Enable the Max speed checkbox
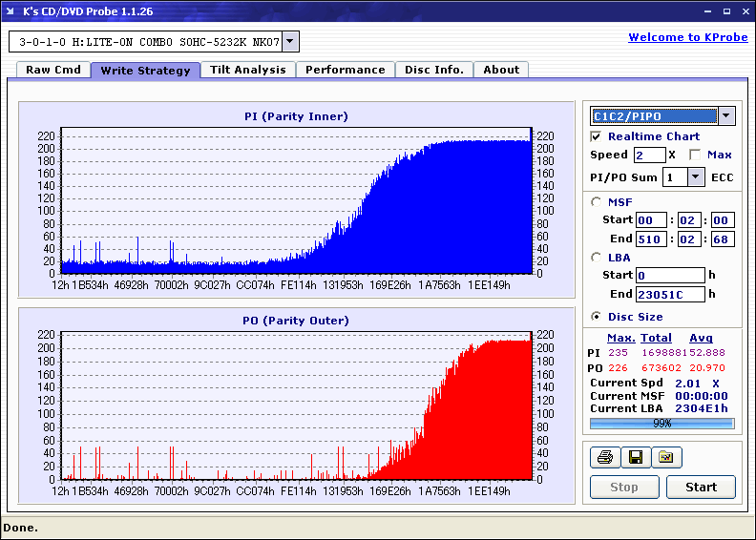Image resolution: width=756 pixels, height=540 pixels. point(695,155)
